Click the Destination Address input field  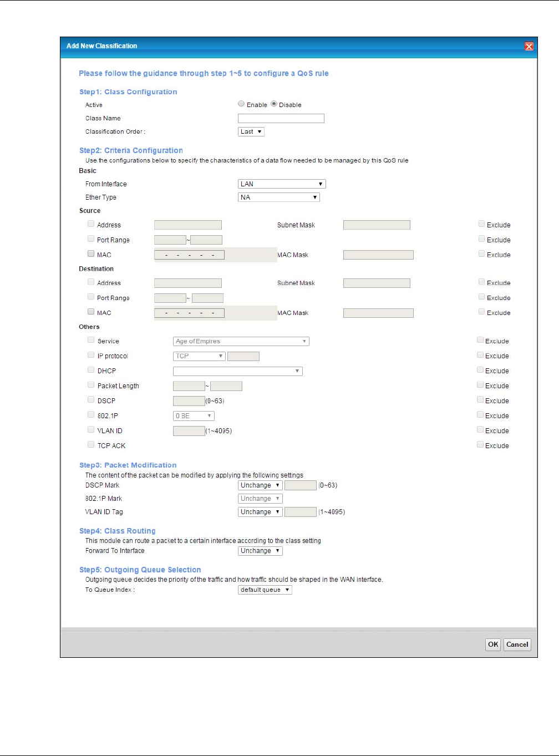click(x=188, y=283)
